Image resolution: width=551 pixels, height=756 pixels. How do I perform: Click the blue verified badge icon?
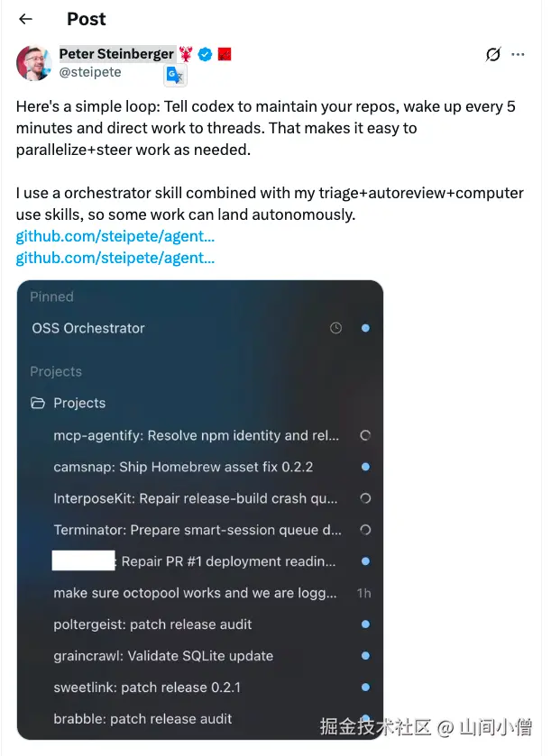pos(205,54)
